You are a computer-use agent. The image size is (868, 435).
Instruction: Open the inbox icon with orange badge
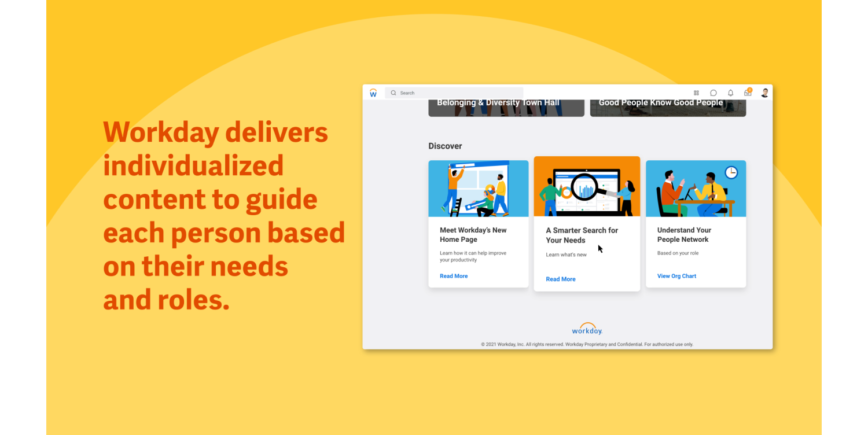748,92
